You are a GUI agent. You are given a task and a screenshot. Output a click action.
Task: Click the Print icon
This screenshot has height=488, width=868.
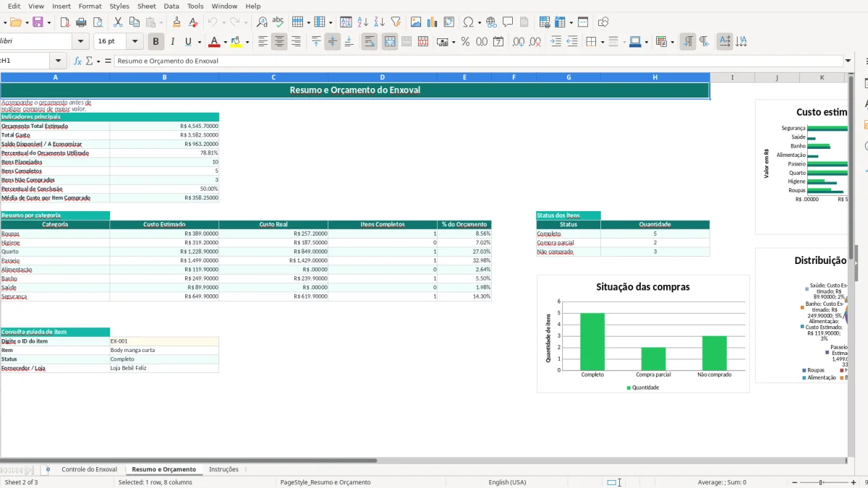[x=80, y=22]
